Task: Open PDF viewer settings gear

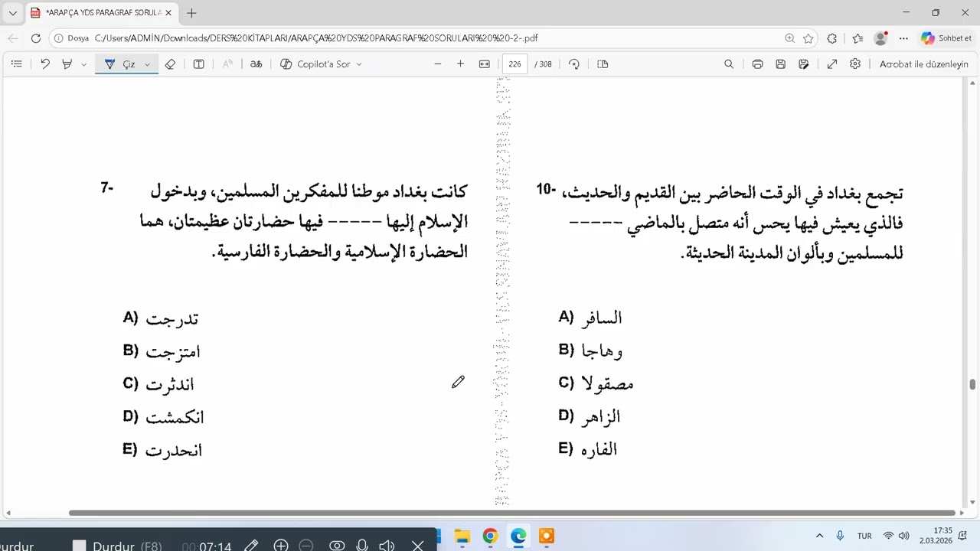Action: (x=855, y=64)
